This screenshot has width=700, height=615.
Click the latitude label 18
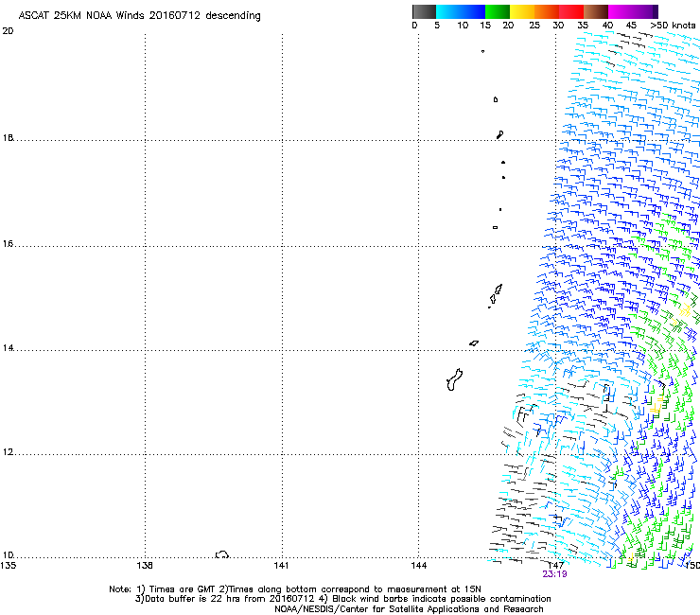click(8, 137)
